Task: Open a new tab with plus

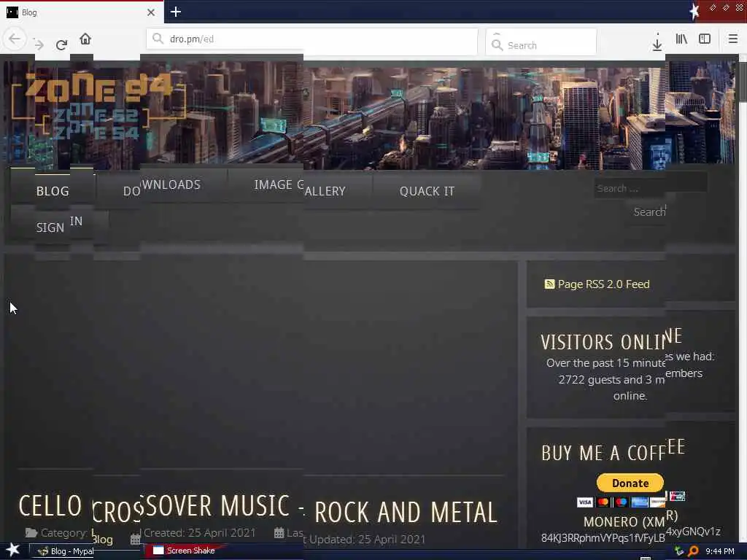Action: pyautogui.click(x=176, y=12)
